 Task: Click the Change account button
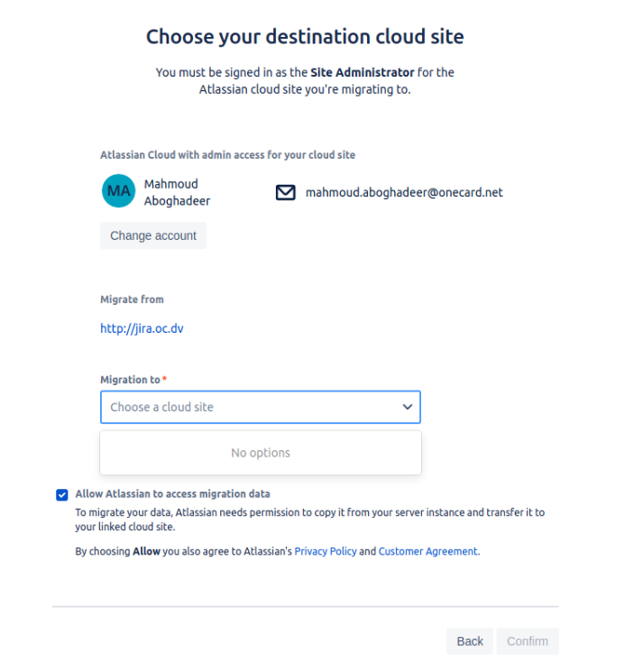click(x=153, y=235)
